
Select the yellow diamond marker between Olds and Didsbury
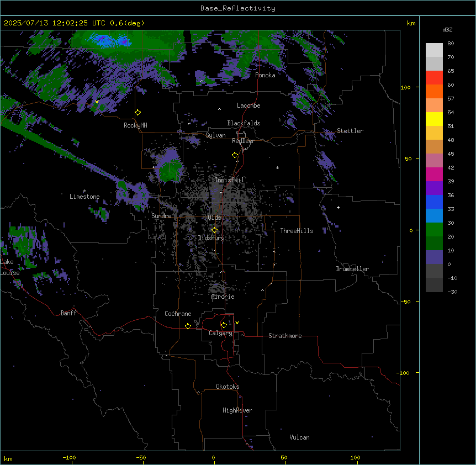pos(215,230)
